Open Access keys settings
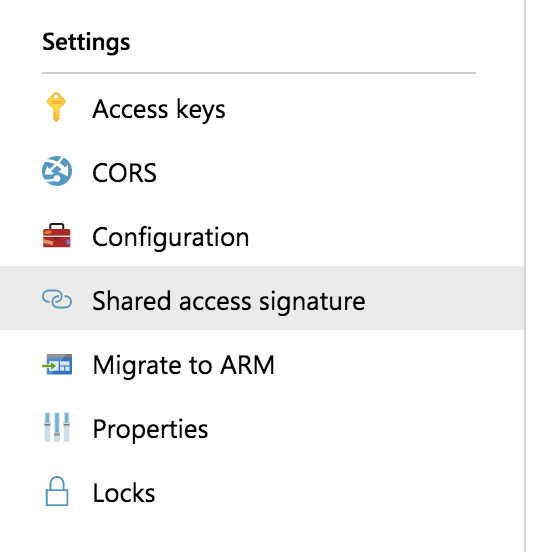 (158, 109)
